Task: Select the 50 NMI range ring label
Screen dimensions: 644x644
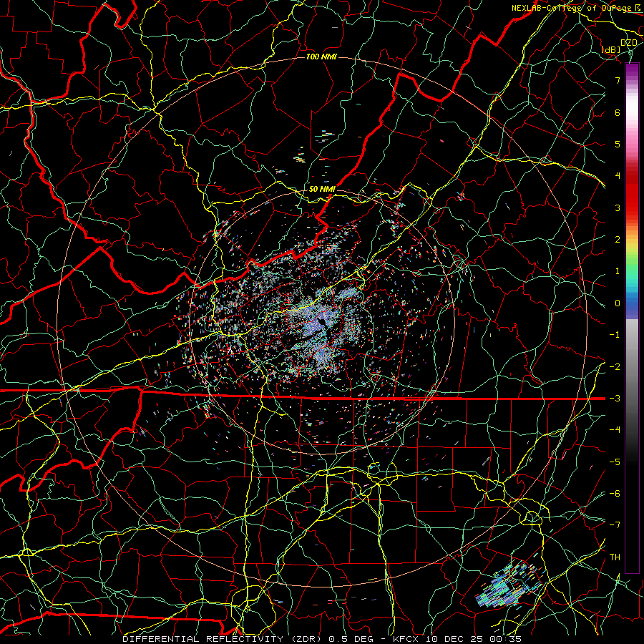Action: (x=322, y=190)
